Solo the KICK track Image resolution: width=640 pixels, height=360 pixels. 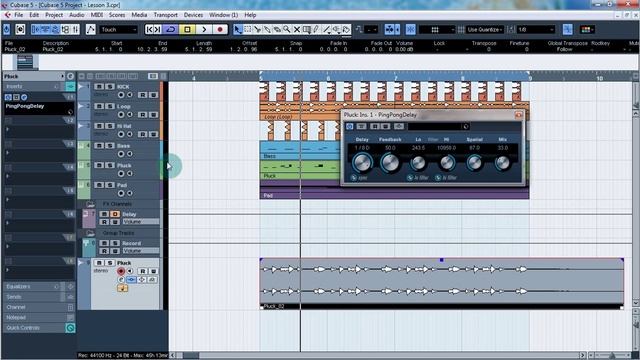pyautogui.click(x=109, y=87)
